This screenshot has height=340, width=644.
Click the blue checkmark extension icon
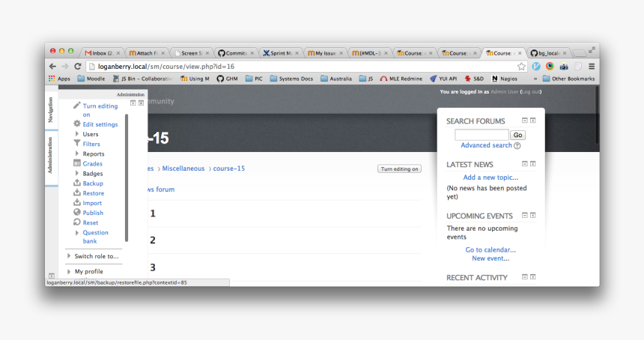[x=536, y=66]
